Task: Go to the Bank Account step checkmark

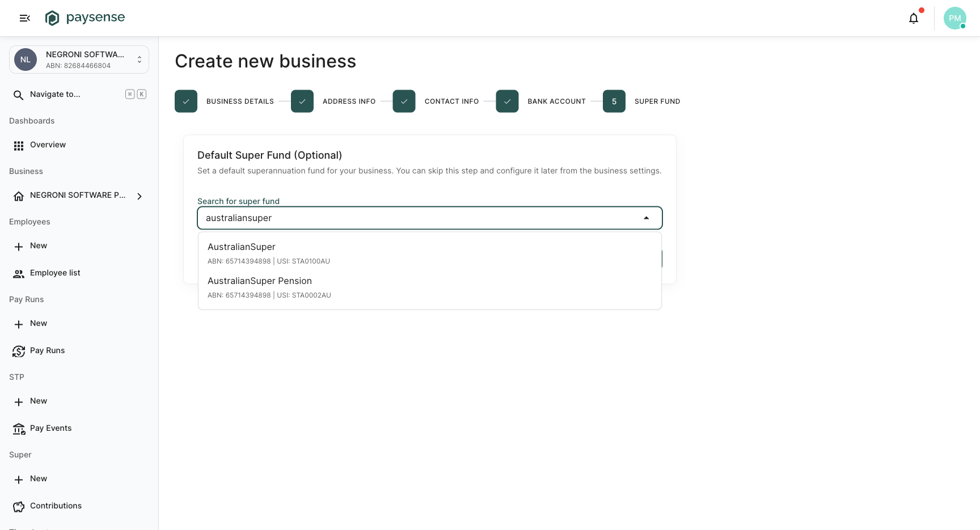Action: pos(507,101)
